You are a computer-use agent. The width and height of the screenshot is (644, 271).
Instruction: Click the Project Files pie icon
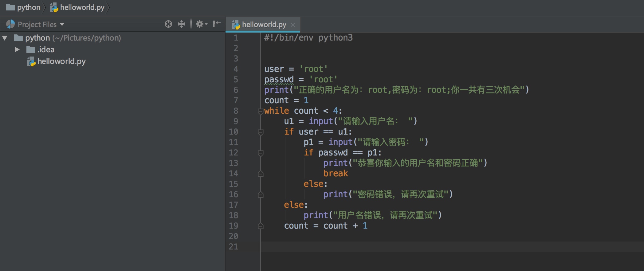(x=10, y=24)
